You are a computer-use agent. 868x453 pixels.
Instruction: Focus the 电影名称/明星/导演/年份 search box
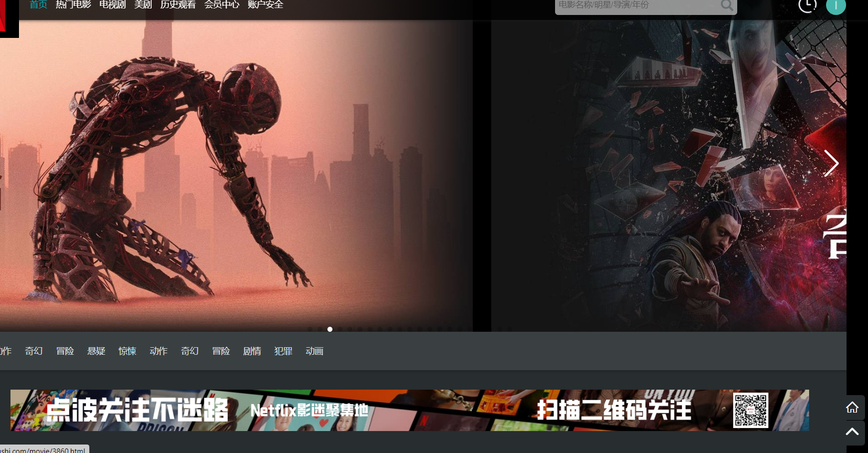tap(646, 5)
